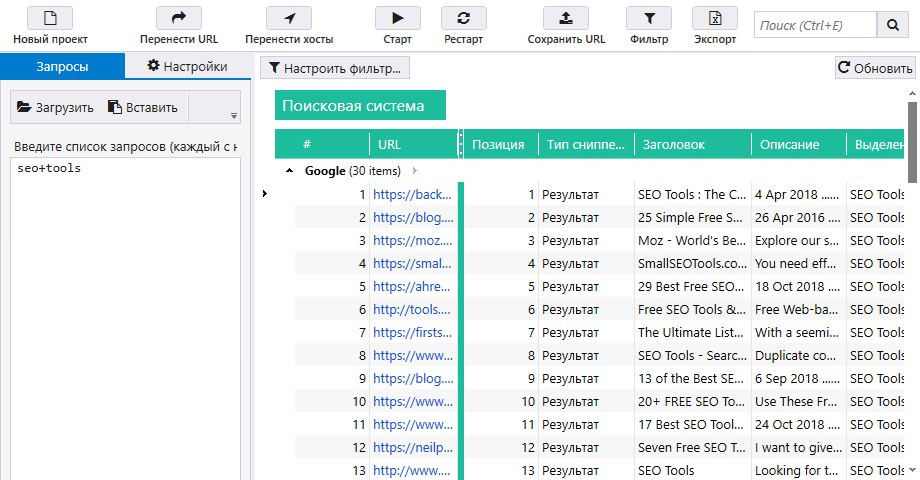Open the Фильтр funnel icon in toolbar
920x480 pixels.
pyautogui.click(x=649, y=18)
